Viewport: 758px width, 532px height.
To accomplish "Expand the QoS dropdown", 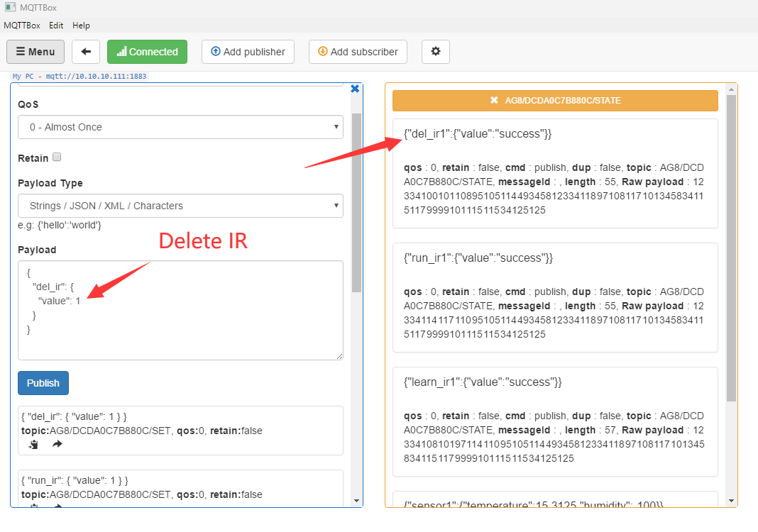I will coord(180,127).
